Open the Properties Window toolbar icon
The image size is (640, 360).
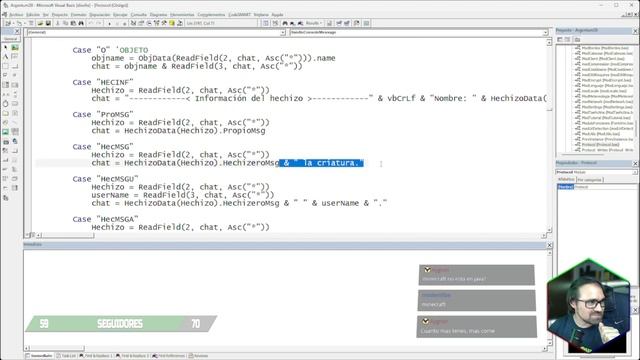click(x=141, y=23)
